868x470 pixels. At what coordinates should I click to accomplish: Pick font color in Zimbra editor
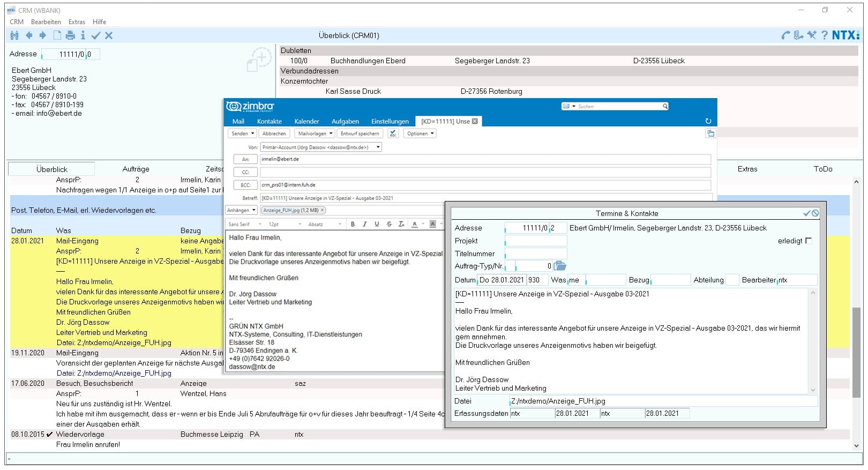415,224
